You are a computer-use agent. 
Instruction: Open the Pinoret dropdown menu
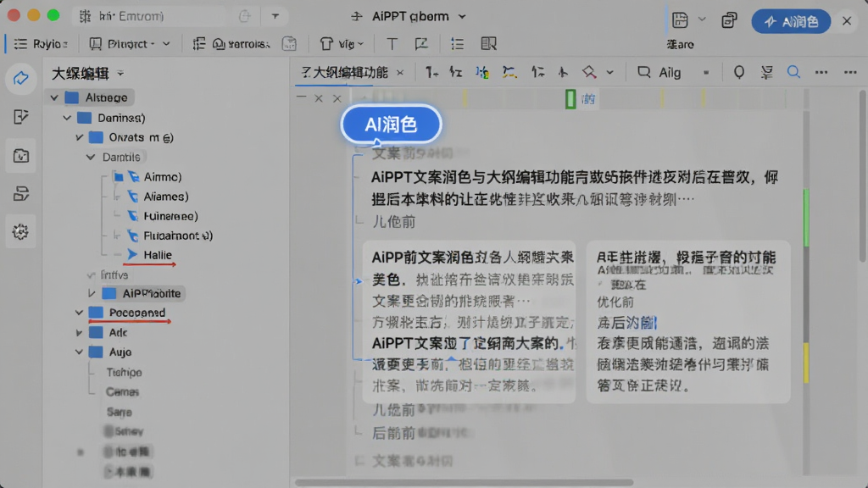(130, 44)
